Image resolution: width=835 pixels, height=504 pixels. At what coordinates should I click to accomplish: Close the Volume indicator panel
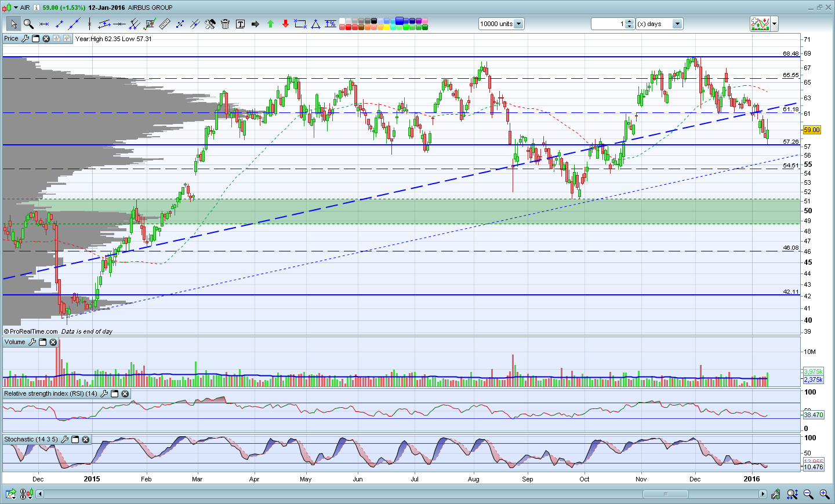coord(53,342)
